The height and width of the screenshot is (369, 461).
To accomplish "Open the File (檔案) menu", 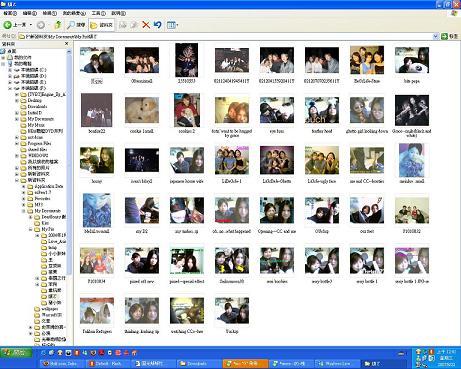I will coord(10,13).
